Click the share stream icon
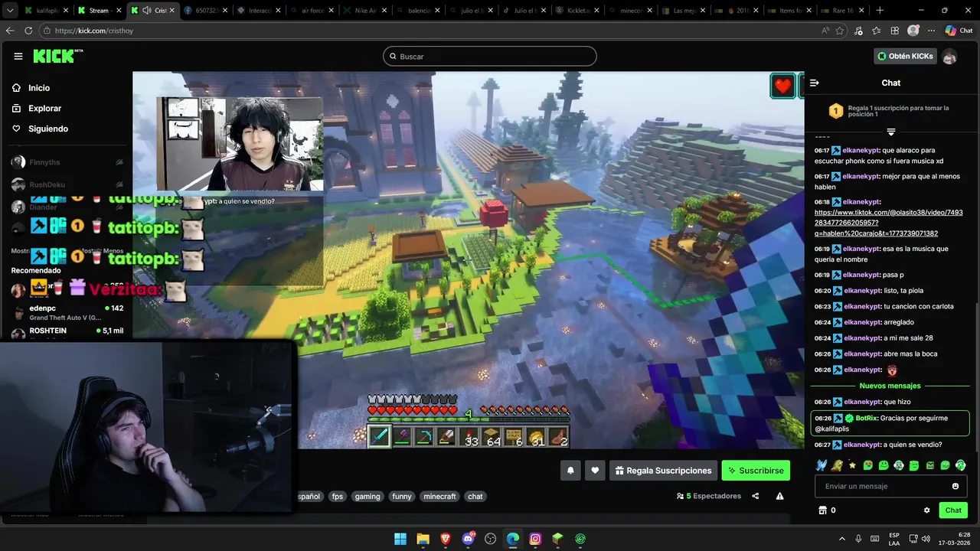 (x=756, y=496)
